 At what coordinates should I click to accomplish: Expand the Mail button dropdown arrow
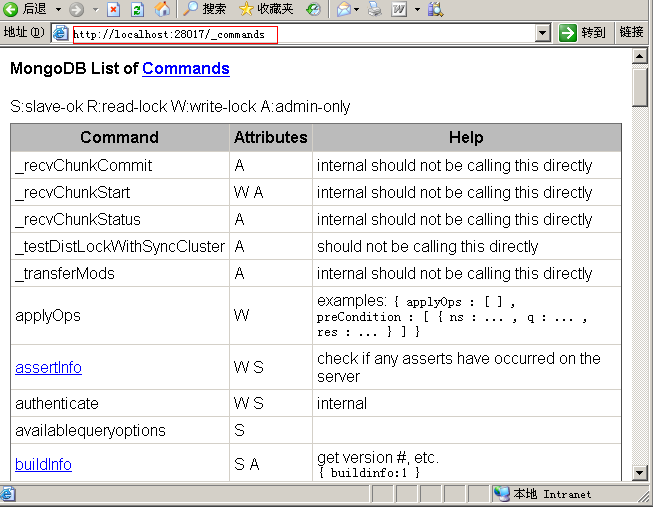pos(357,9)
